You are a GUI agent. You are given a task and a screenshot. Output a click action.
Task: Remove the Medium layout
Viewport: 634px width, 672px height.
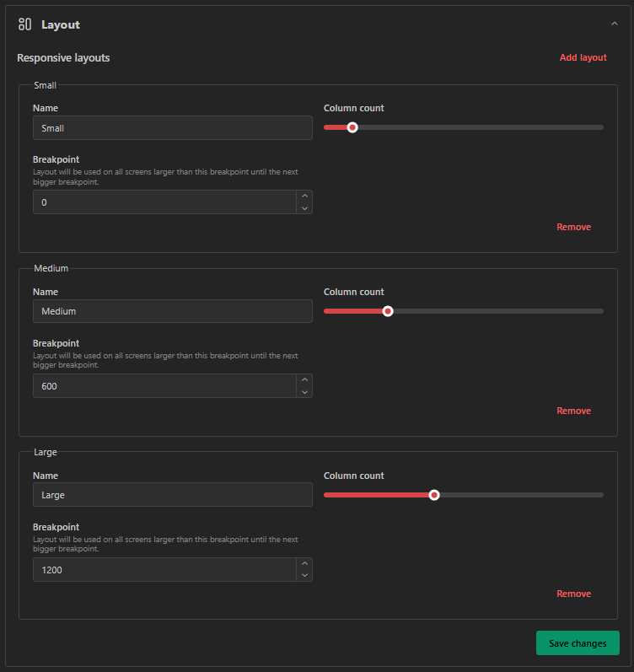pos(573,411)
